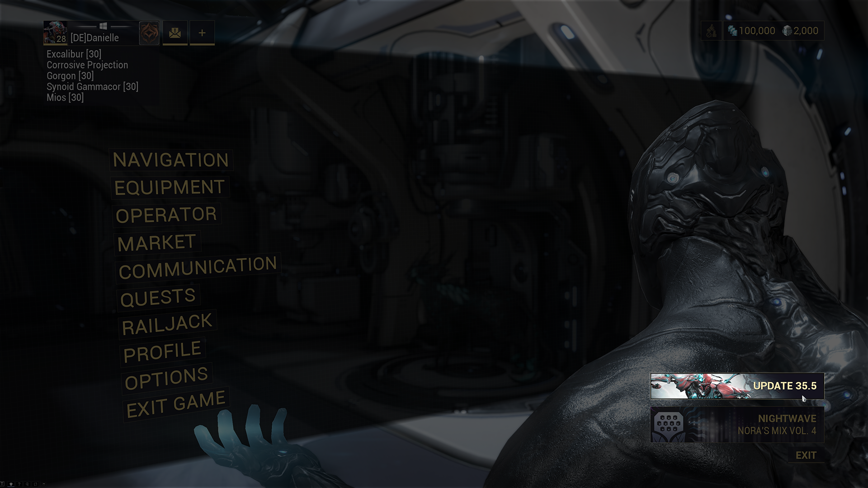Toggle the MARKET menu visibility

coord(156,241)
